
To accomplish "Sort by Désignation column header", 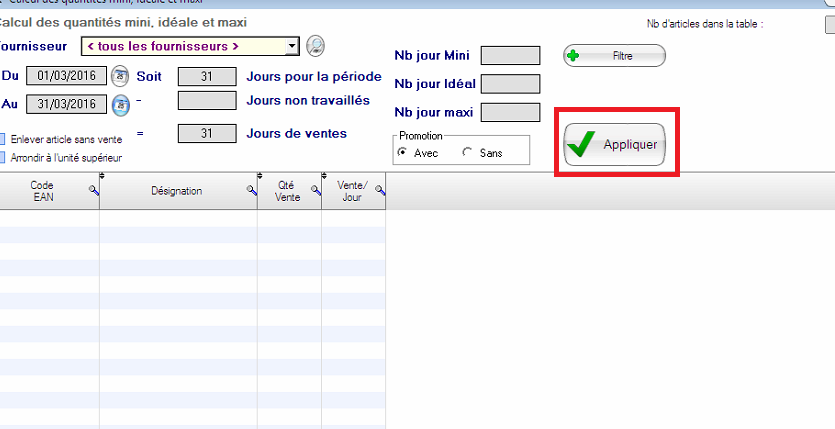I will [176, 191].
